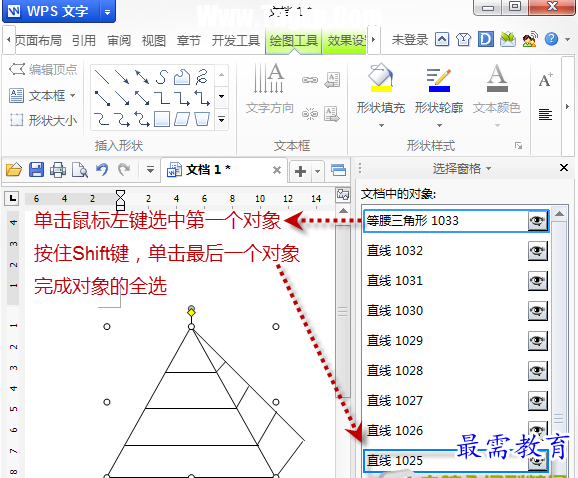This screenshot has width=578, height=478.
Task: Click the break text box link icon
Action: 310,114
